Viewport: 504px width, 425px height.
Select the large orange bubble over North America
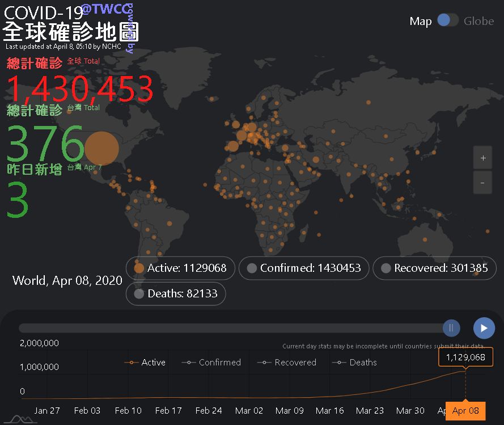(102, 148)
